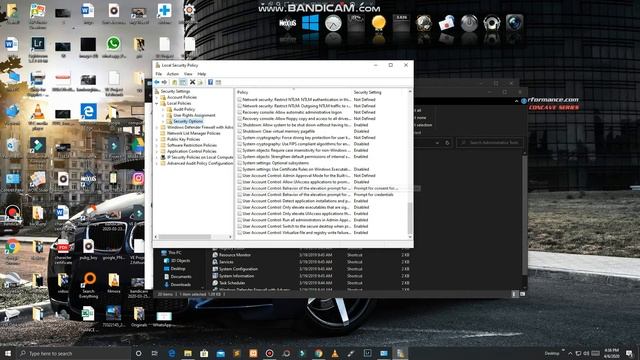Image resolution: width=640 pixels, height=360 pixels.
Task: Open VLC media player from the taskbar
Action: (335, 353)
